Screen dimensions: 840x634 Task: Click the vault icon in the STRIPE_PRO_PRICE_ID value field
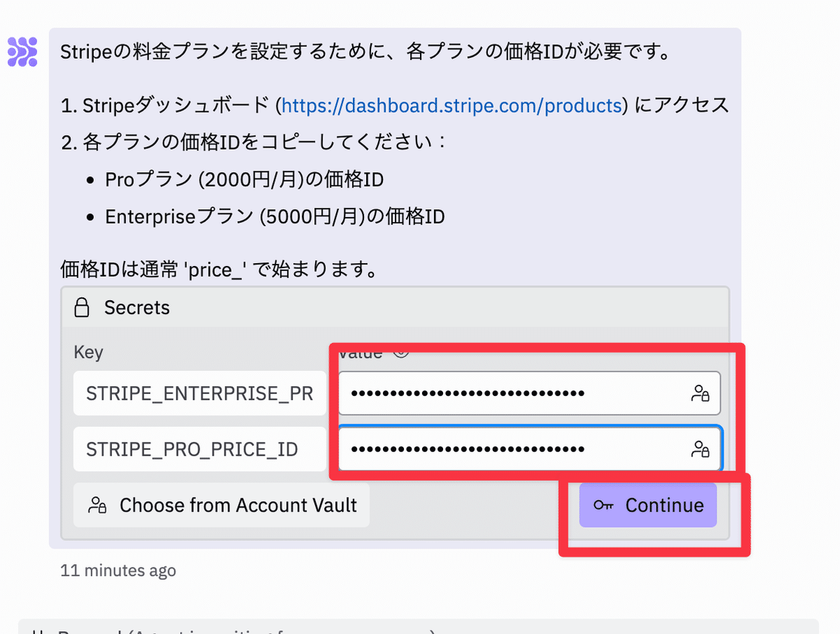(x=700, y=449)
